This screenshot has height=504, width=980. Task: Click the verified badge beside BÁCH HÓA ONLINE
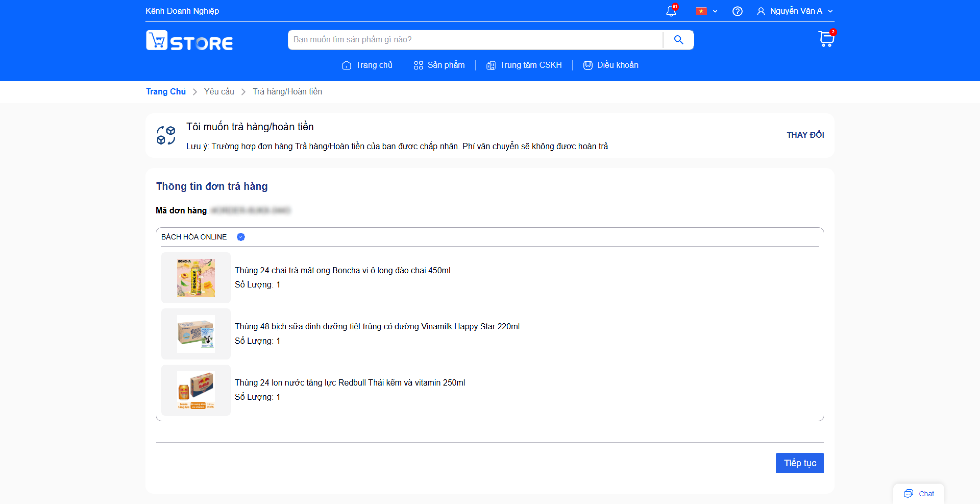pos(241,237)
